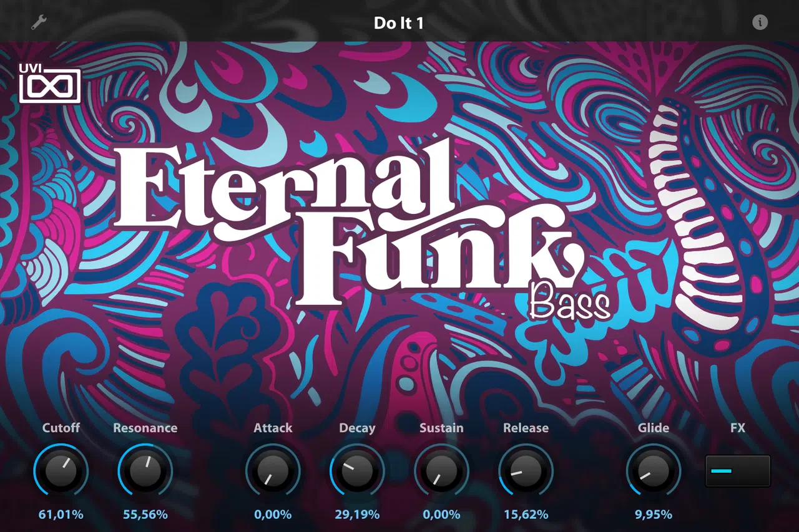
Task: Select the Decay value 29,19%
Action: click(x=357, y=515)
